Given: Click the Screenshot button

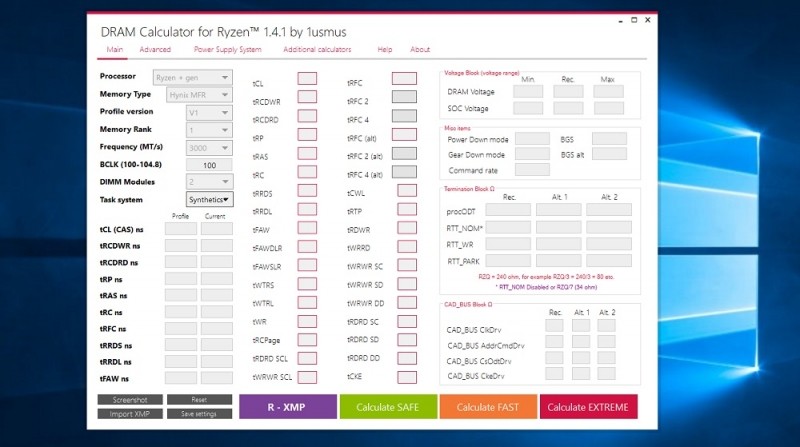Looking at the screenshot, I should pyautogui.click(x=130, y=400).
